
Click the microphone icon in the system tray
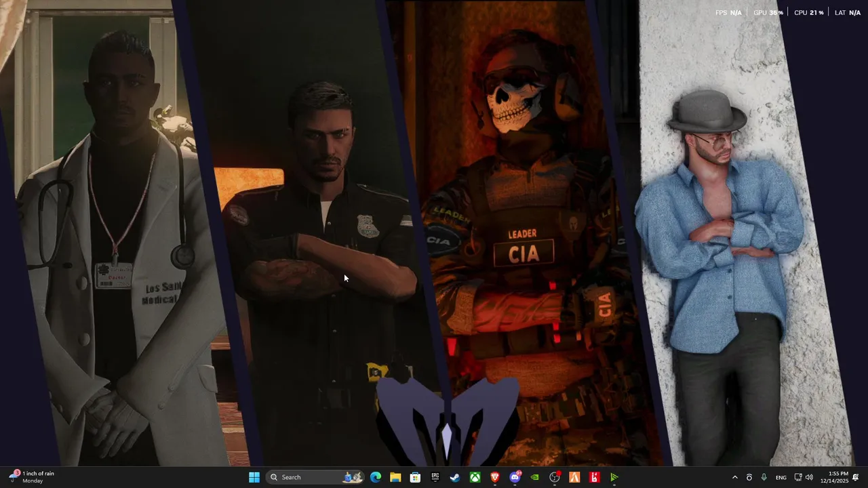pyautogui.click(x=764, y=477)
